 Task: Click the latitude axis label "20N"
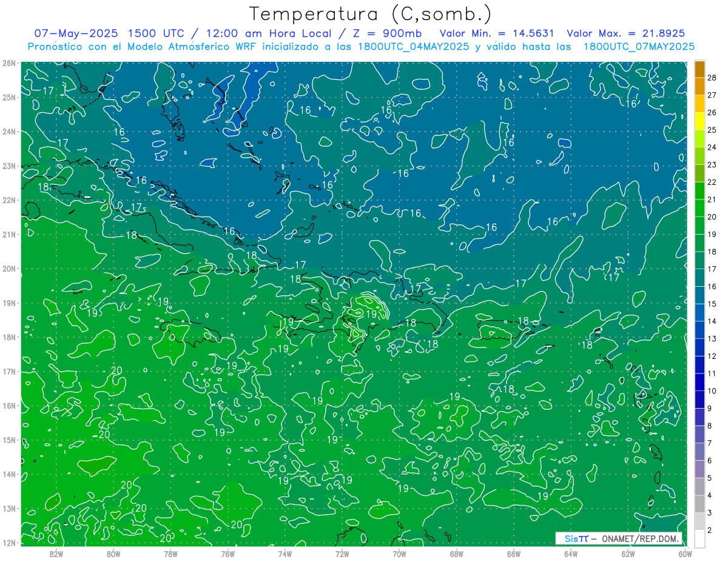pos(9,269)
